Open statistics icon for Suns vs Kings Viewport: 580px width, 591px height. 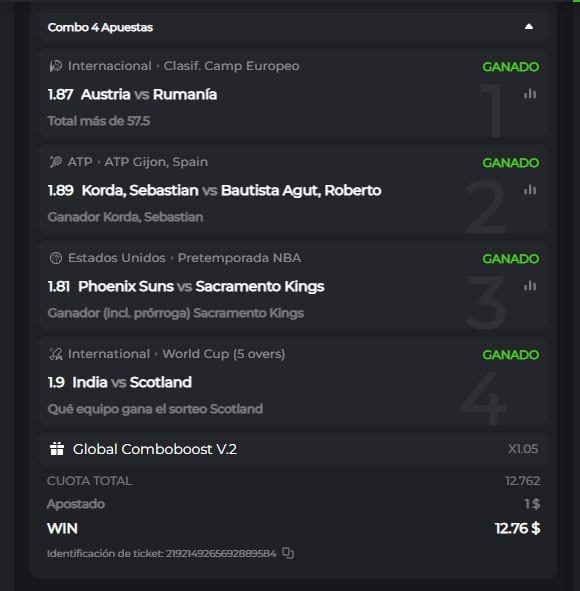tap(530, 286)
